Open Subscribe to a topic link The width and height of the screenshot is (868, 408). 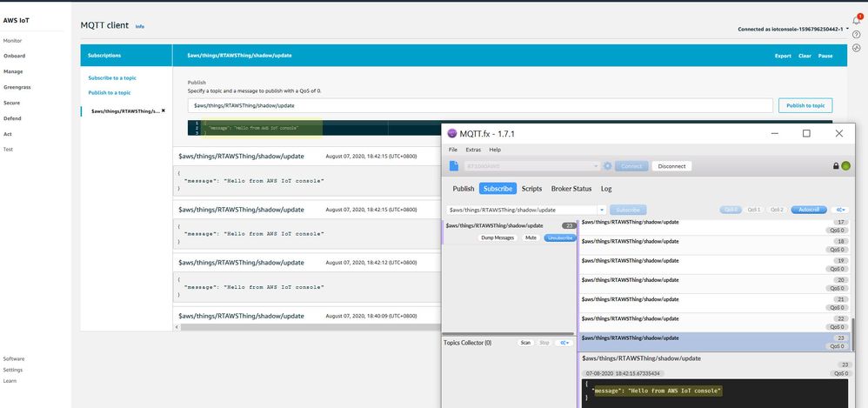click(x=112, y=78)
